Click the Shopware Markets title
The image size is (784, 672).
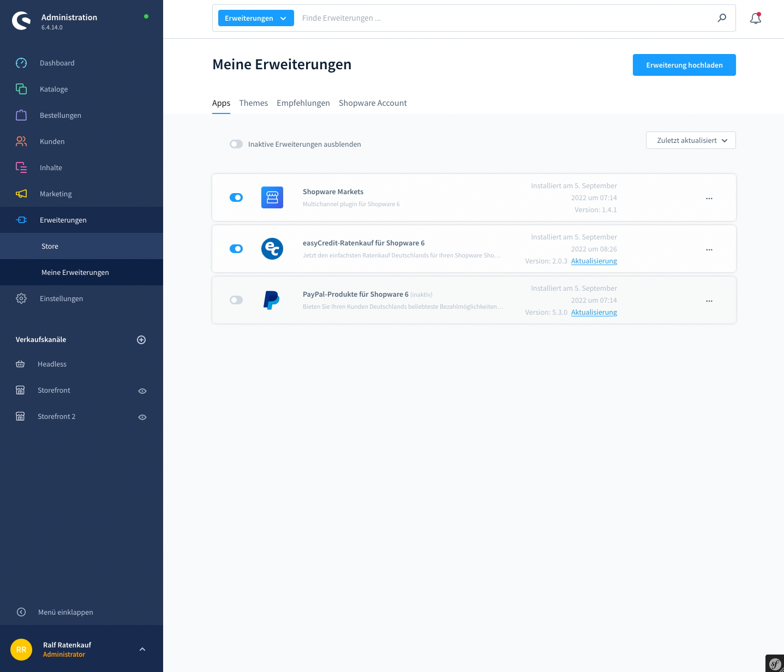click(333, 192)
